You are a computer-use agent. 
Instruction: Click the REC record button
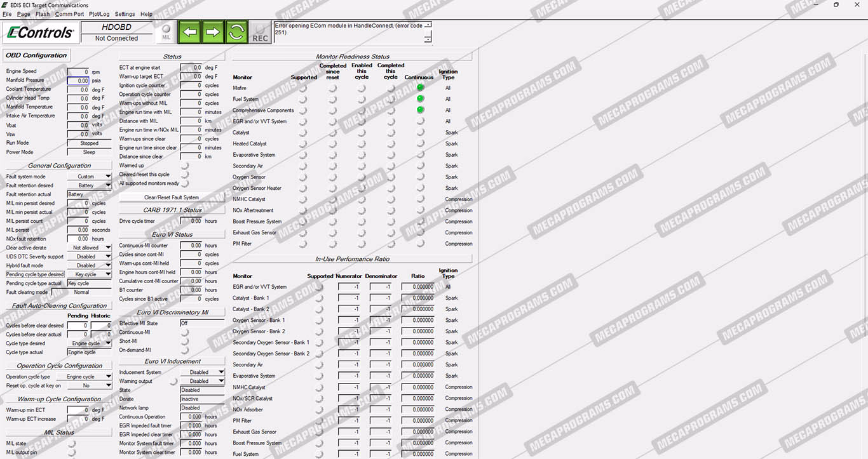(260, 33)
